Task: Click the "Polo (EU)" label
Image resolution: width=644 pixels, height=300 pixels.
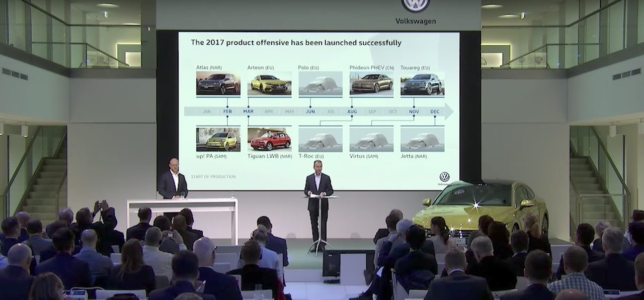Action: coord(308,67)
